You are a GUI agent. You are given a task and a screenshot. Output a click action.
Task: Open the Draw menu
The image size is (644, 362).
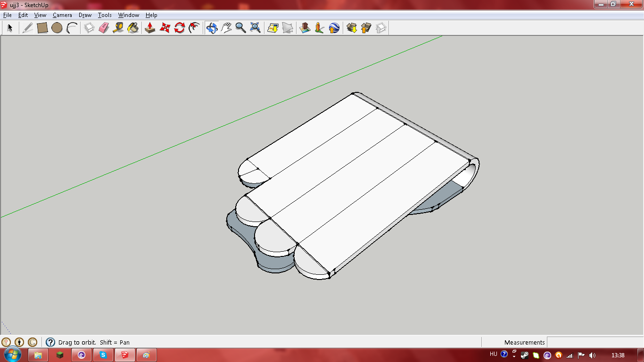coord(85,15)
